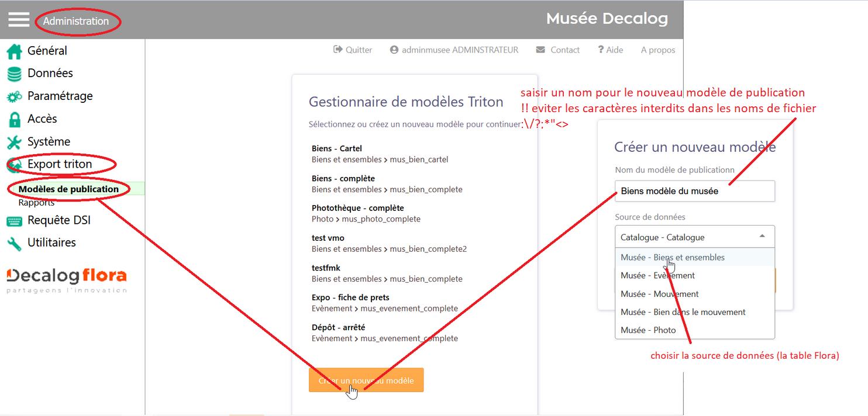Open the Général menu
The height and width of the screenshot is (416, 868).
[x=47, y=51]
